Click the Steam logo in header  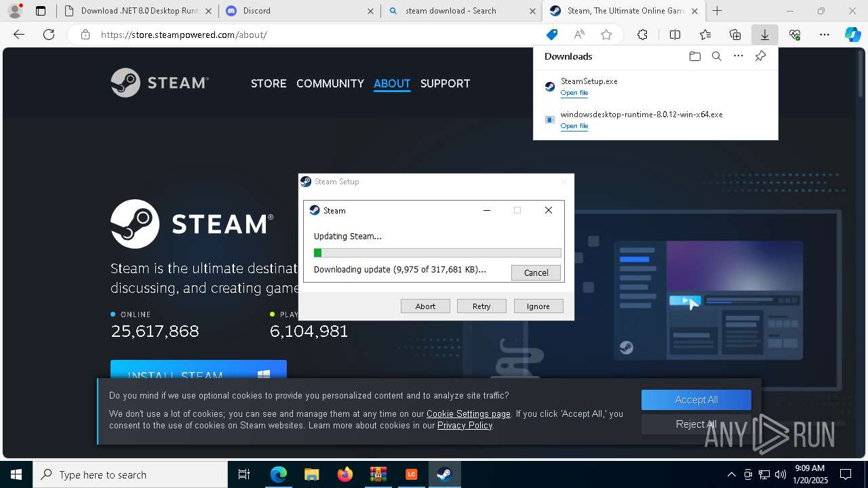coord(160,83)
